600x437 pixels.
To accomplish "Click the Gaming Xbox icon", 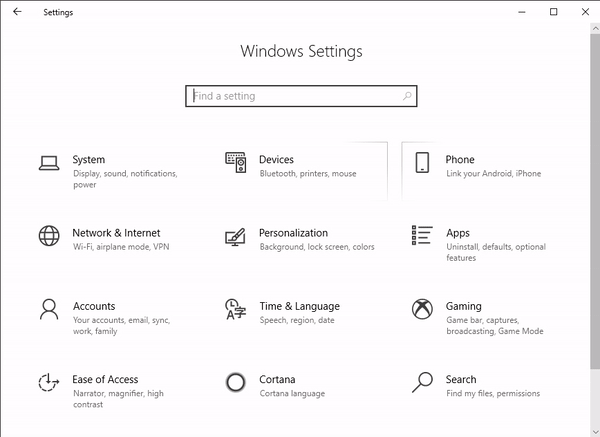I will pyautogui.click(x=422, y=309).
